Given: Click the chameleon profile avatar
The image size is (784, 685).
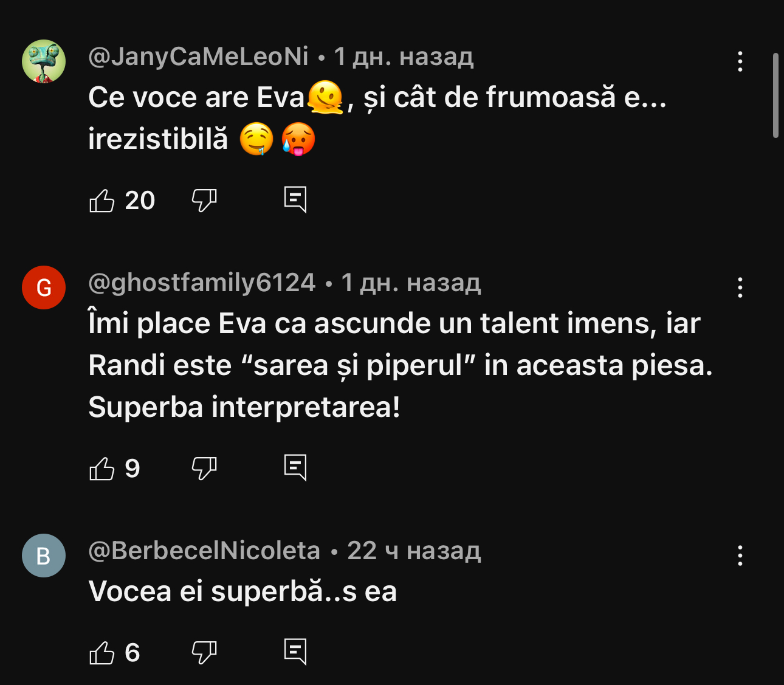Looking at the screenshot, I should (44, 61).
